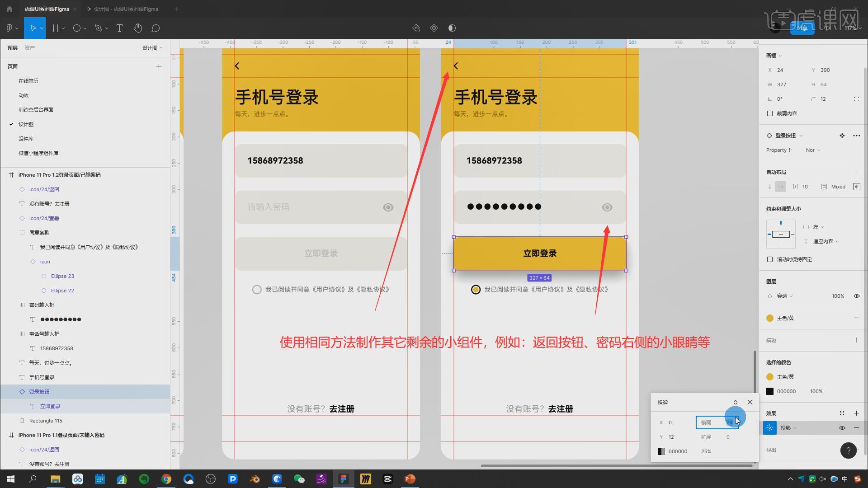Click the 分享 (Share) button
868x488 pixels.
coord(802,28)
